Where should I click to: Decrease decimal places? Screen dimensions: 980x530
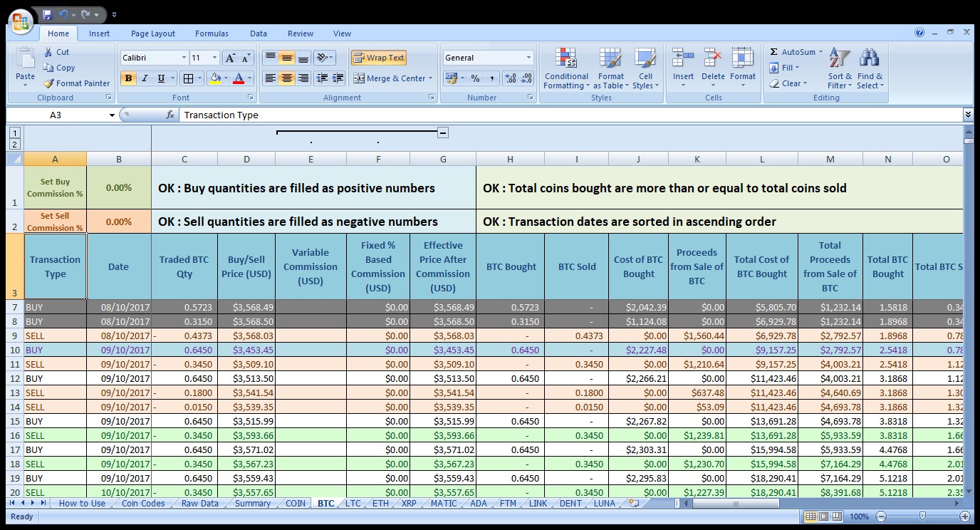coord(527,78)
